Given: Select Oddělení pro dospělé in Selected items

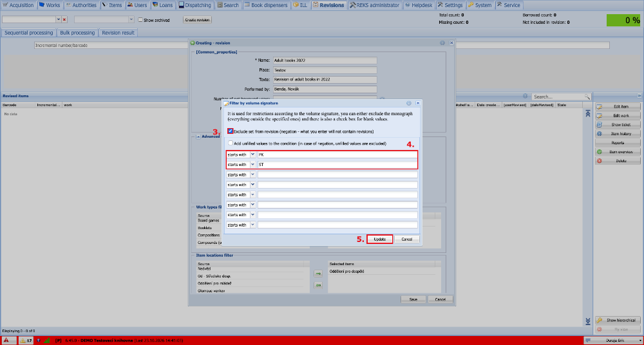Looking at the screenshot, I should click(x=346, y=272).
